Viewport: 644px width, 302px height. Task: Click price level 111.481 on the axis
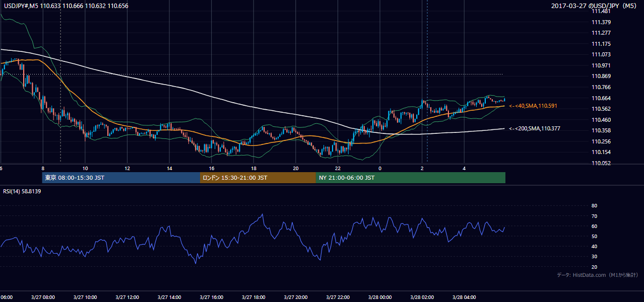pos(601,11)
